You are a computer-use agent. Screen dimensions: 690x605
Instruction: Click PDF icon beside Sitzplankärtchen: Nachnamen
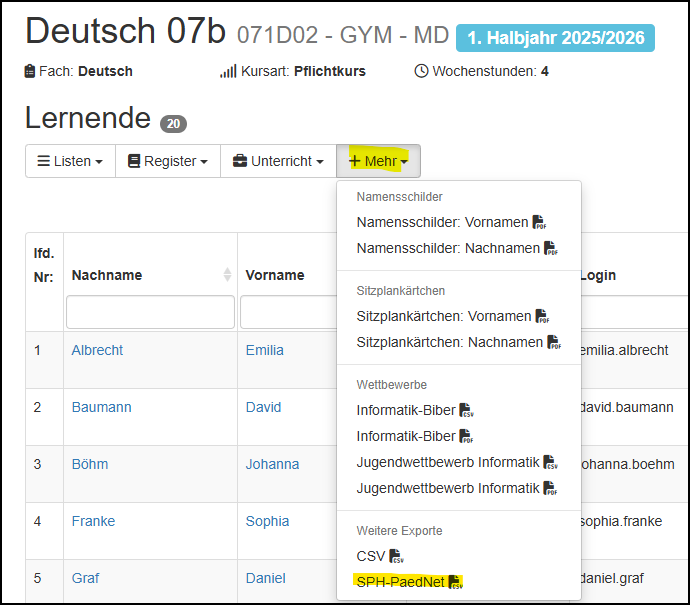click(x=554, y=342)
